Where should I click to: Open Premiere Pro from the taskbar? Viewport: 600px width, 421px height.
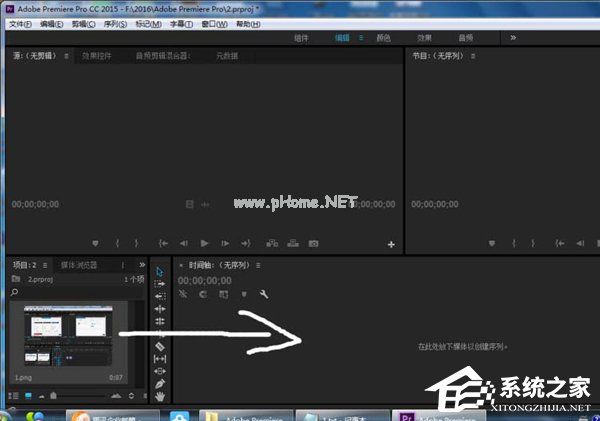[x=439, y=417]
